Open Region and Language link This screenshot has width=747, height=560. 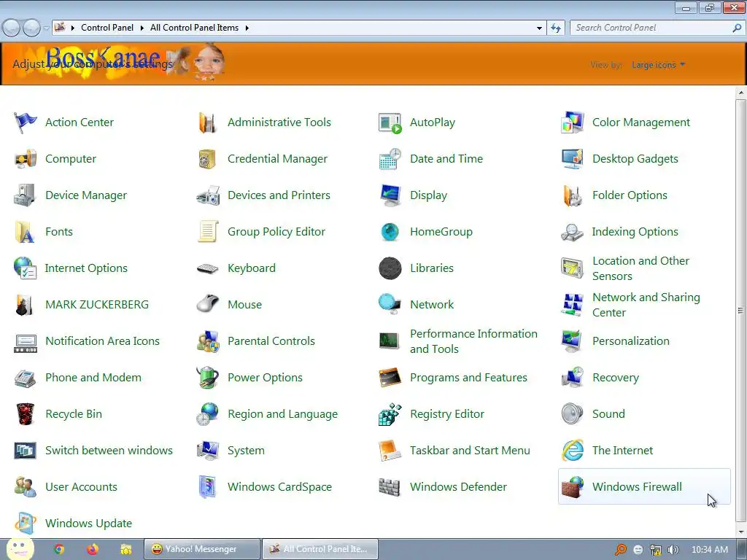tap(282, 414)
